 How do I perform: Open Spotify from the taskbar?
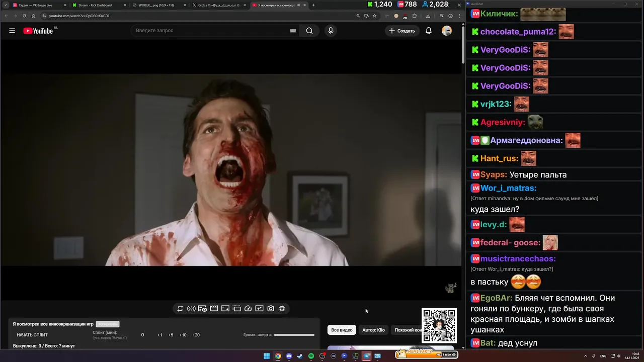tap(311, 356)
